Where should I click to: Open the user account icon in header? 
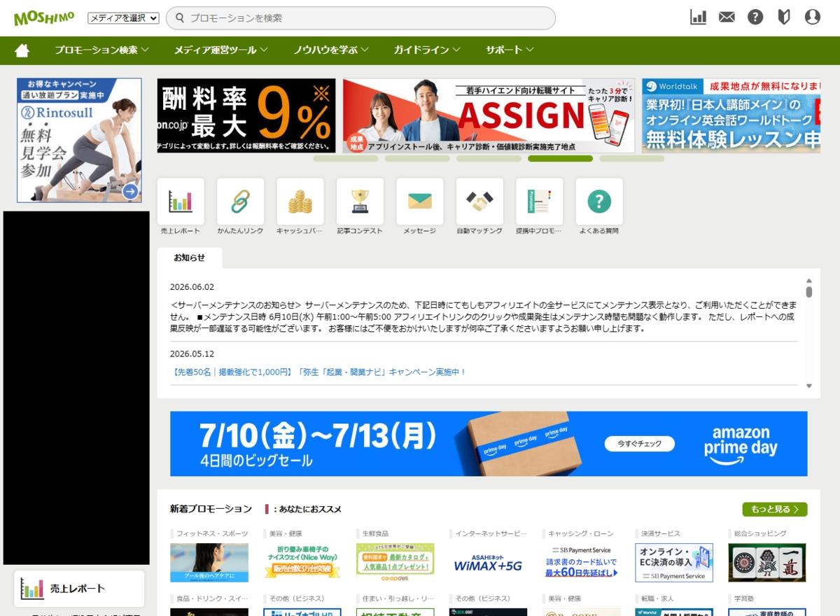[813, 17]
